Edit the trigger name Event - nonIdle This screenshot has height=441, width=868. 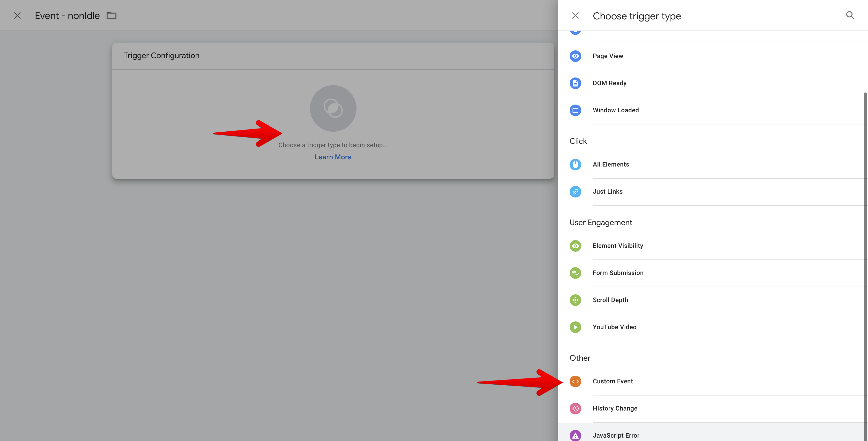point(67,15)
